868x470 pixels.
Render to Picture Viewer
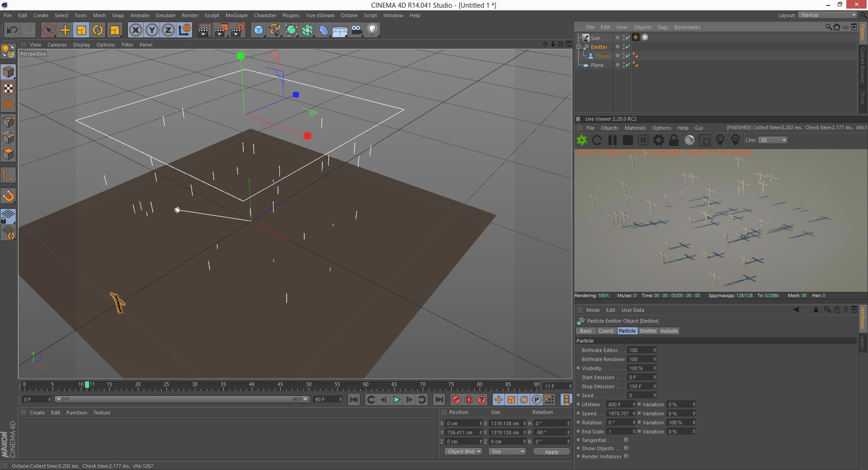221,30
